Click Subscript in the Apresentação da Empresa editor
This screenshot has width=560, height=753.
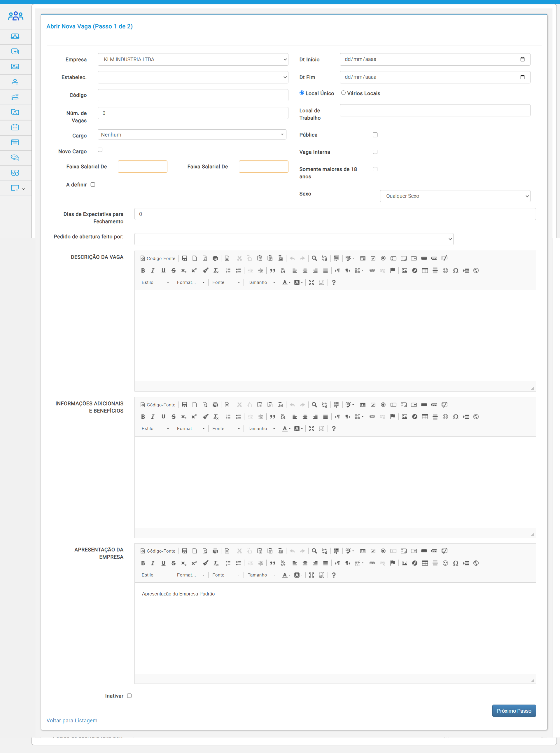[x=184, y=563]
